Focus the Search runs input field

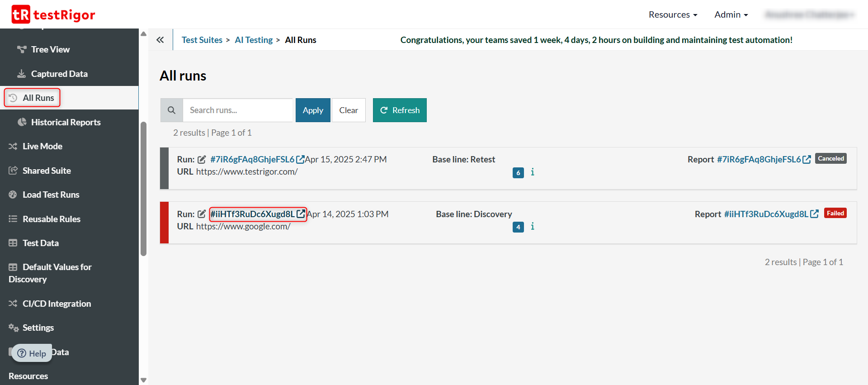pyautogui.click(x=238, y=110)
